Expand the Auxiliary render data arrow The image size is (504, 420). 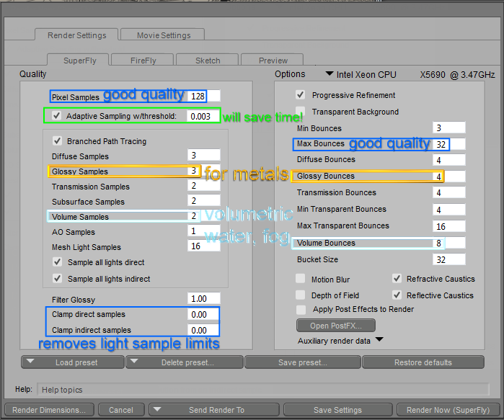click(379, 340)
